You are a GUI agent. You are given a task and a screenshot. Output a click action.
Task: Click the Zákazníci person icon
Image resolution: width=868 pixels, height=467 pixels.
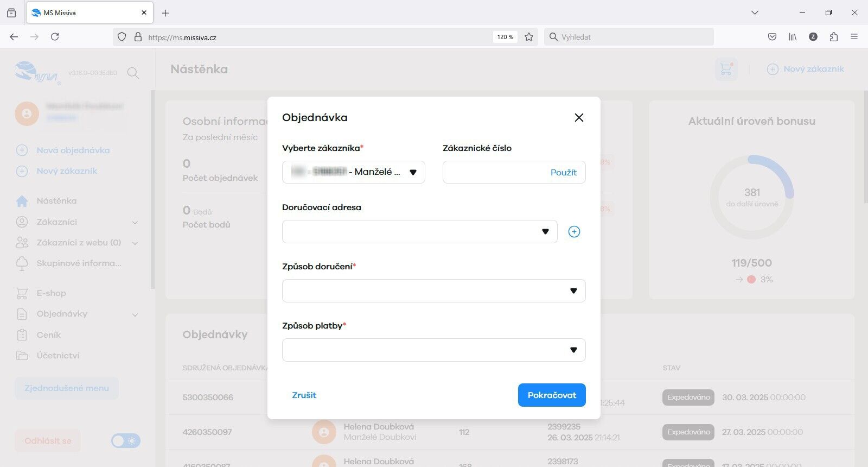[22, 222]
